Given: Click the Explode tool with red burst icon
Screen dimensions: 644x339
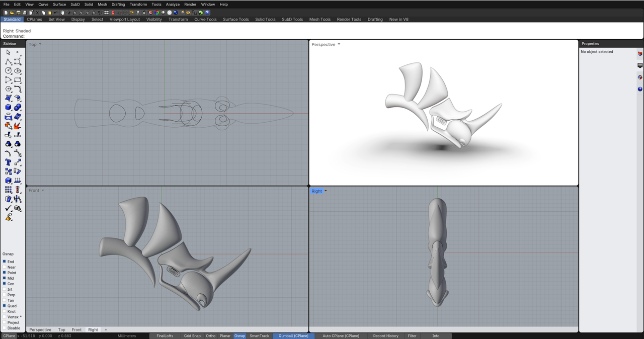Looking at the screenshot, I should (x=18, y=126).
